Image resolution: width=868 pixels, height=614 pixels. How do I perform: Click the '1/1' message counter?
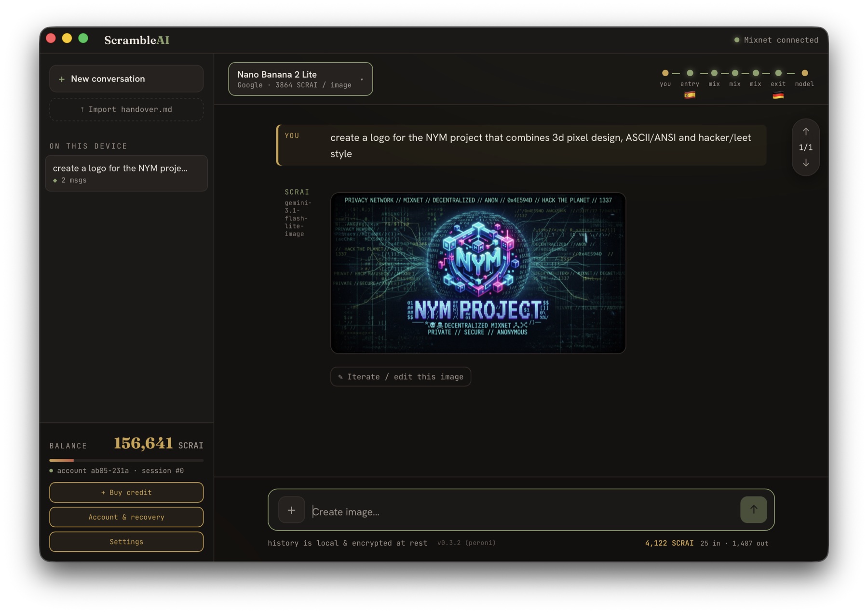coord(806,147)
